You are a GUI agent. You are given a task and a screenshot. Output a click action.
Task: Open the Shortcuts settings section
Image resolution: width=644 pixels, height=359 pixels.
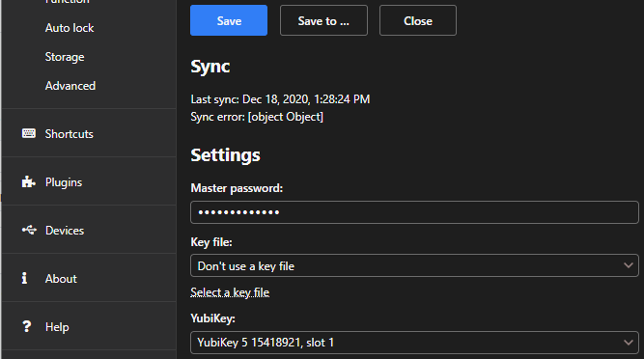(89, 134)
